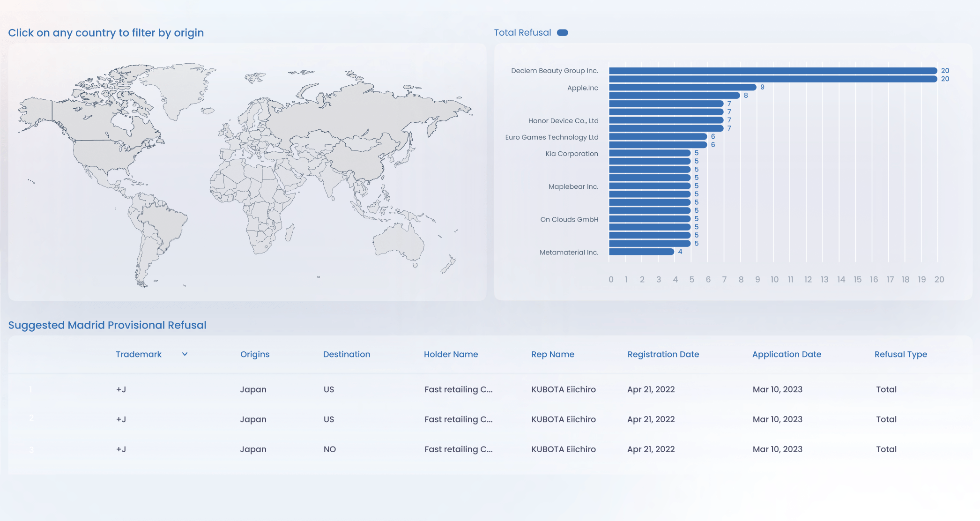Click the Metamaterial Inc. bar
The image size is (980, 521).
[x=641, y=252]
